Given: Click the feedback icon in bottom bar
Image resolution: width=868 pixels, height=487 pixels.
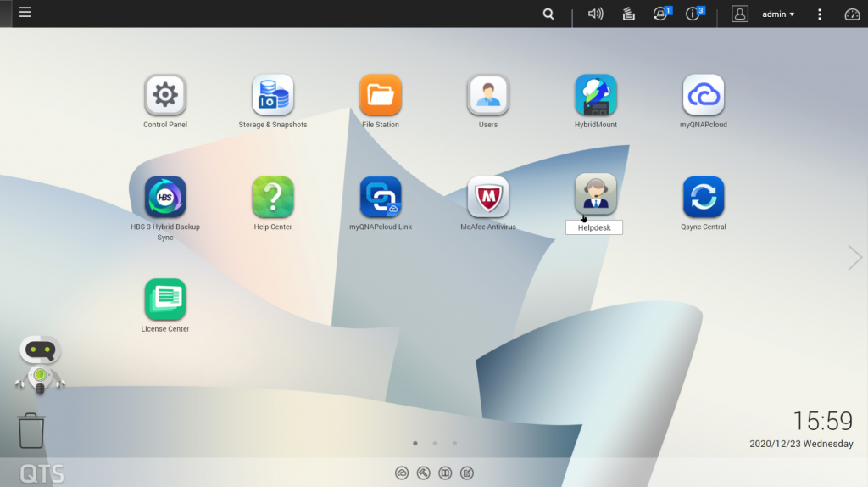Looking at the screenshot, I should pos(467,473).
